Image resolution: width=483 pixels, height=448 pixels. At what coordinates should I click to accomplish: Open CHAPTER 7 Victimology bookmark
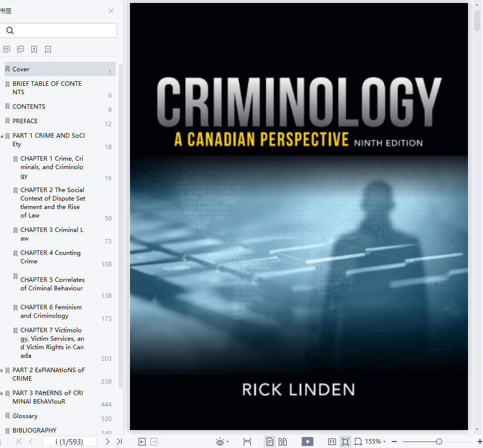(52, 343)
